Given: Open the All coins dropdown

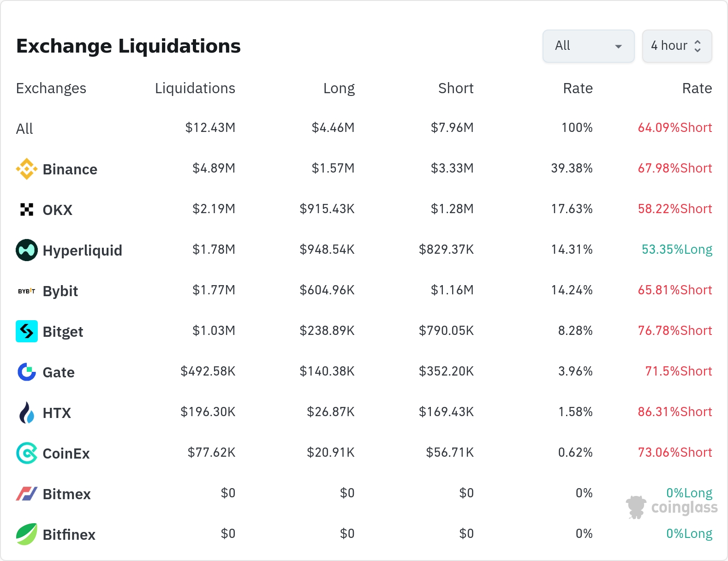Looking at the screenshot, I should (x=588, y=46).
